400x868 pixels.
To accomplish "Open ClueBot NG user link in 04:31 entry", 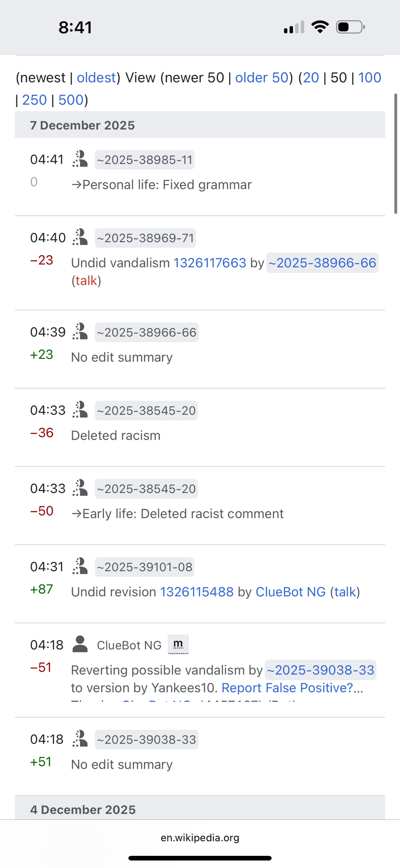I will point(291,592).
